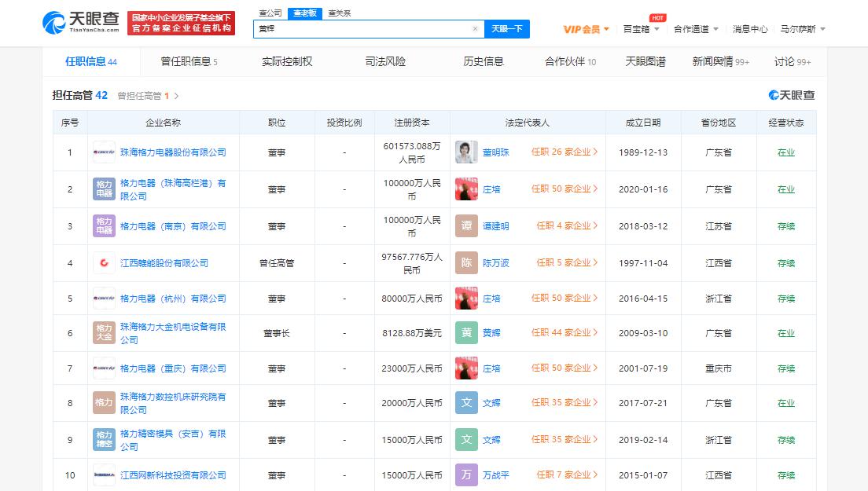Click the 天眼一下 search button

point(506,29)
